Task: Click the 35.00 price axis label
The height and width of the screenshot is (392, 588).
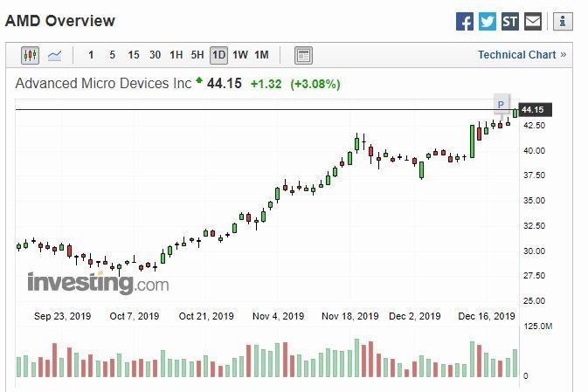Action: tap(535, 201)
